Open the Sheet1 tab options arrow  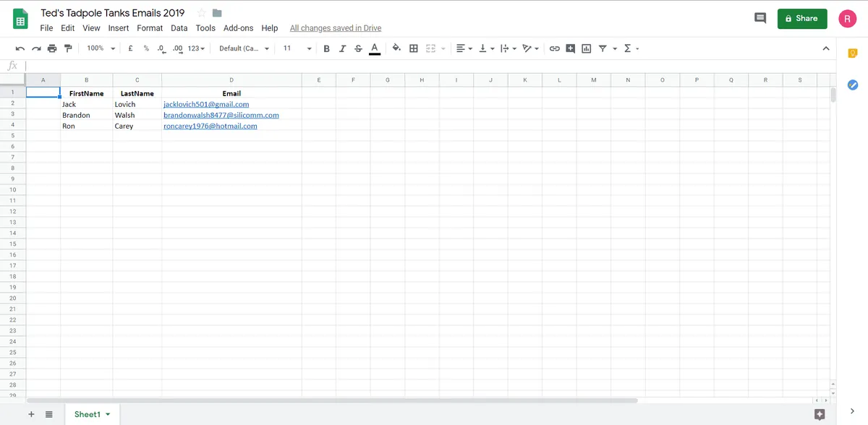[x=108, y=414]
